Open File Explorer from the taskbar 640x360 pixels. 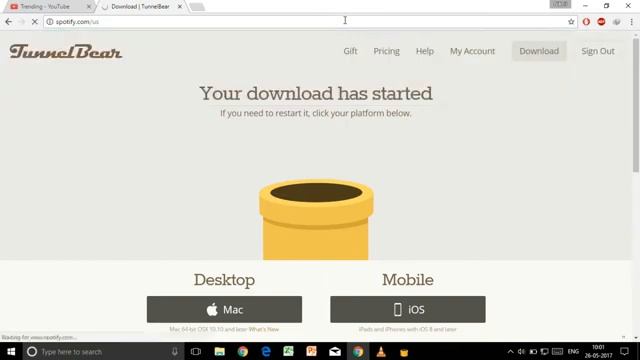220,351
